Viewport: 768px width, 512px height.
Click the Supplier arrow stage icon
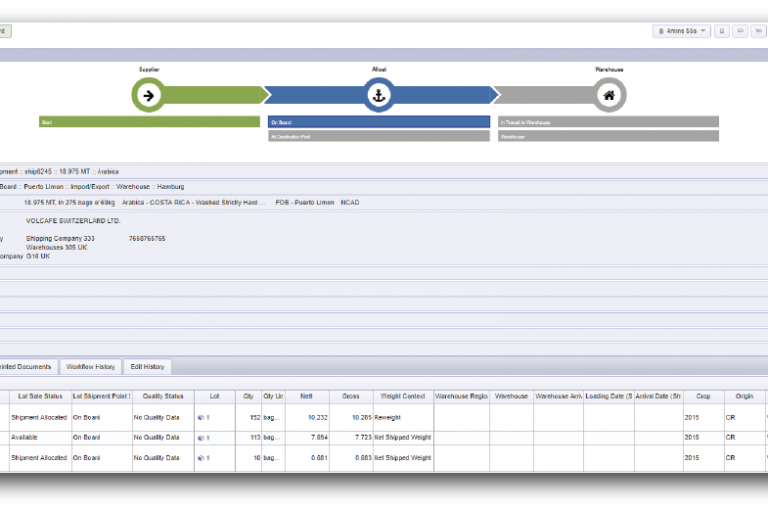point(148,96)
